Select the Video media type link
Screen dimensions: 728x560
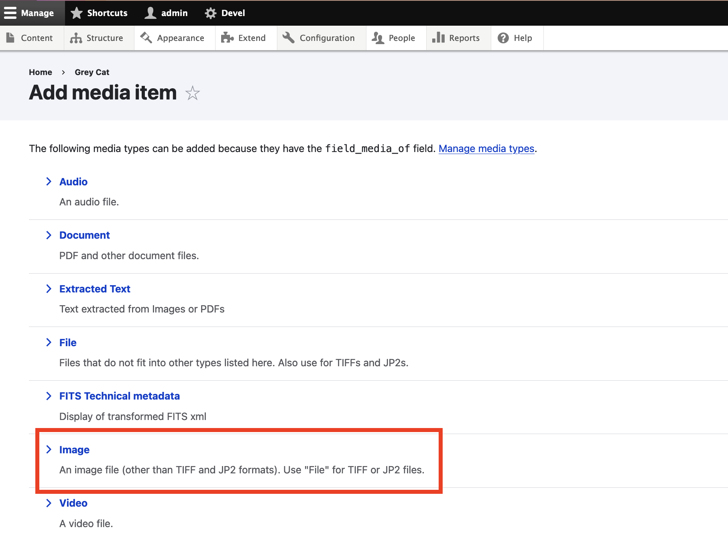73,503
